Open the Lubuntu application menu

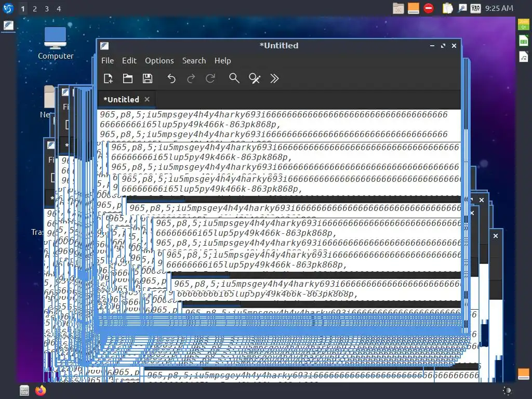tap(8, 8)
